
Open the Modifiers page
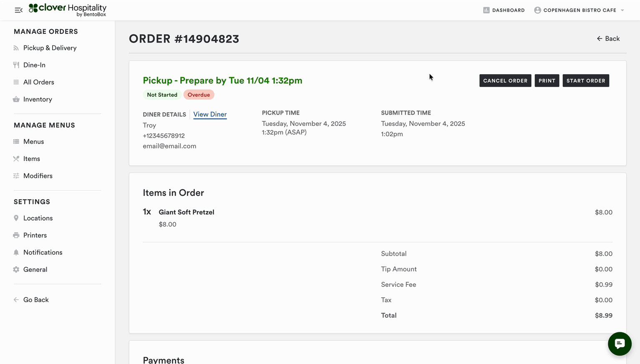click(38, 176)
